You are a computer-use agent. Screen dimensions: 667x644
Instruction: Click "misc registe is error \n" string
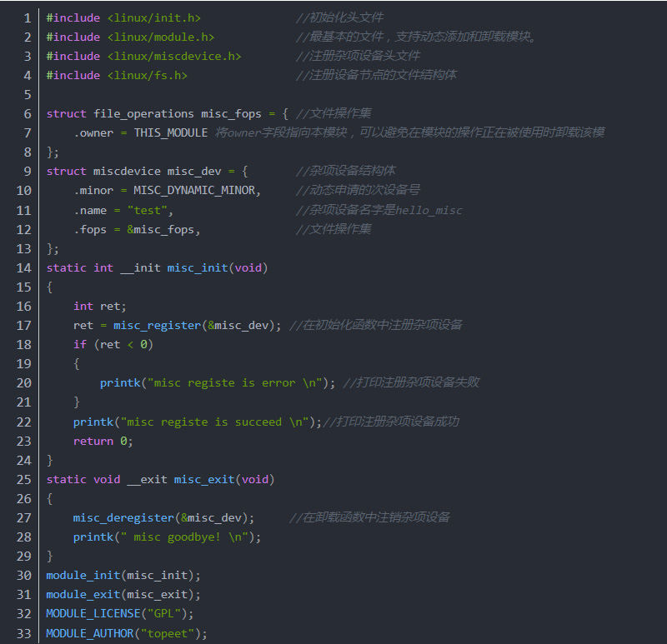[x=234, y=382]
